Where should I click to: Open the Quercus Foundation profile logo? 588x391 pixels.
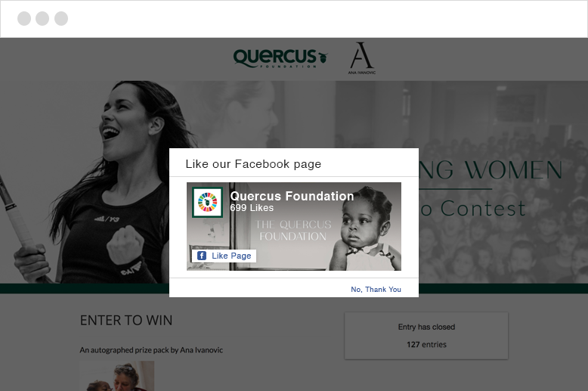point(208,202)
